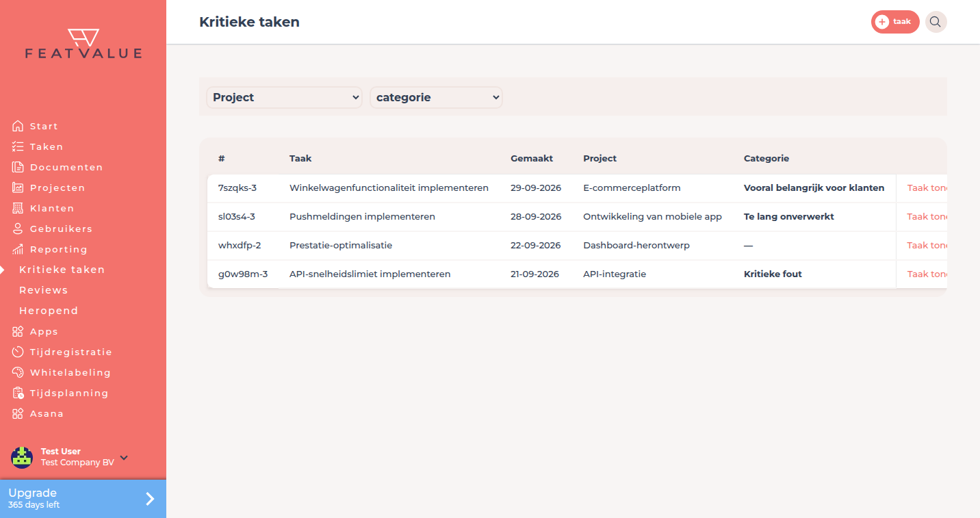Expand the Test User account chevron
The width and height of the screenshot is (980, 518).
[124, 457]
